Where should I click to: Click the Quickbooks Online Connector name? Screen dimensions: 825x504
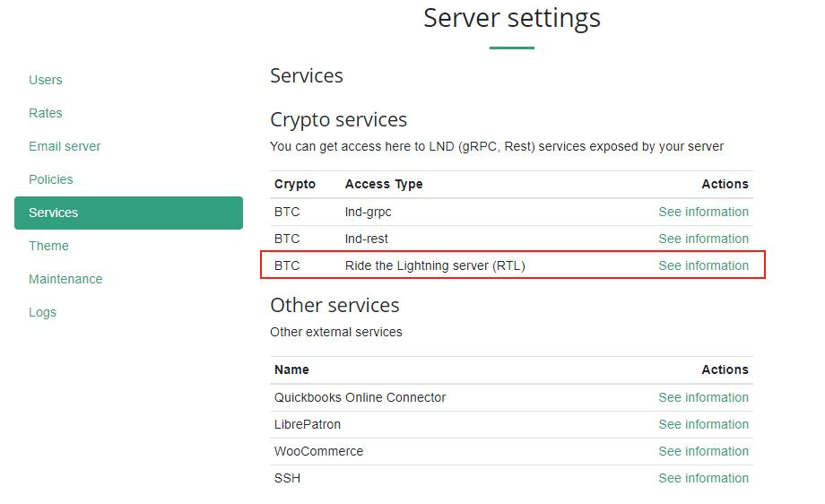[360, 397]
